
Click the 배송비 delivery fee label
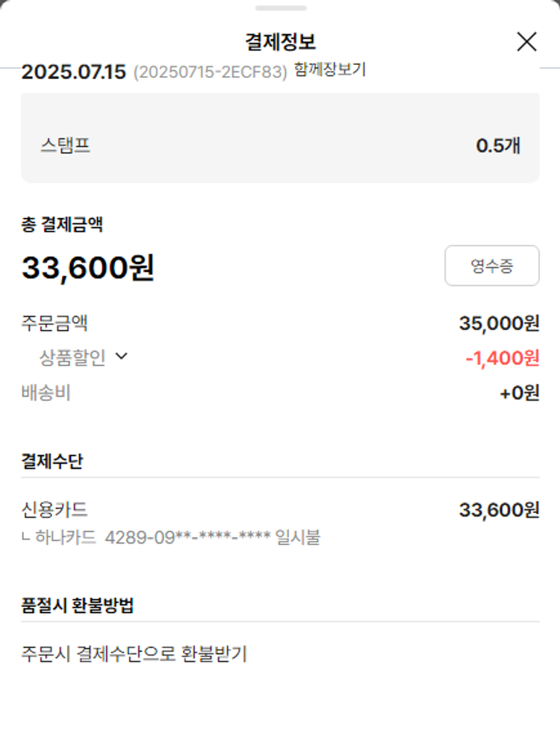(x=46, y=393)
